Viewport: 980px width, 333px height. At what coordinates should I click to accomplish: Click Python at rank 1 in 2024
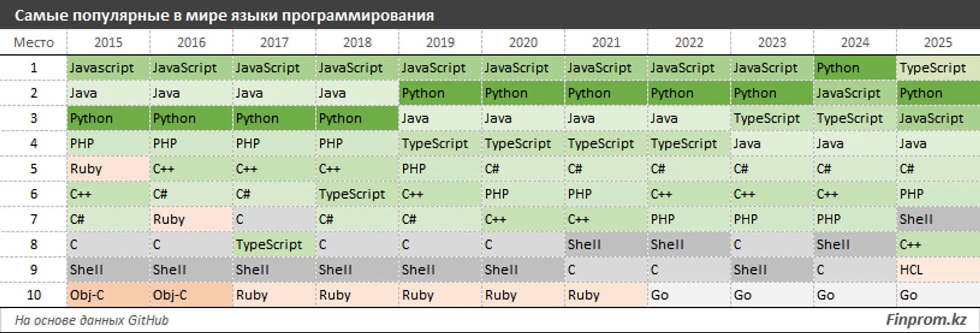click(x=838, y=68)
